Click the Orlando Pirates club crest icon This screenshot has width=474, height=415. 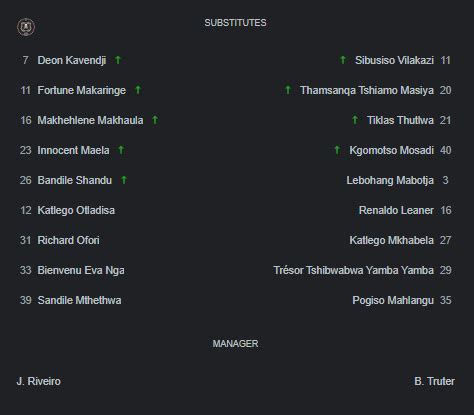[x=26, y=27]
